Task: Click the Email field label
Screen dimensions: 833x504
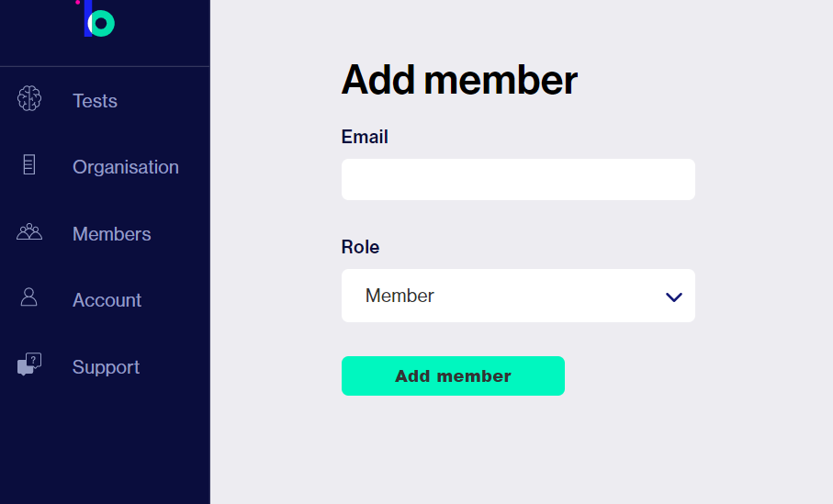Action: (x=365, y=137)
